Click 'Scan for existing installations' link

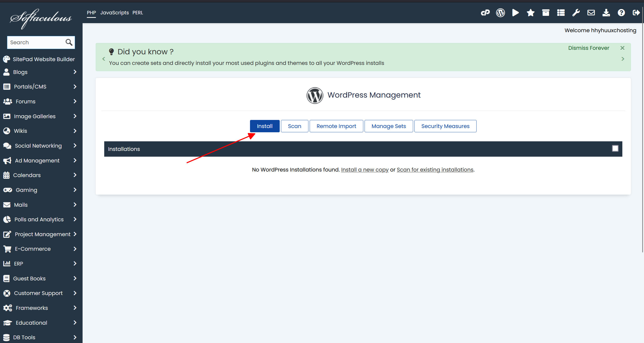[x=435, y=170]
